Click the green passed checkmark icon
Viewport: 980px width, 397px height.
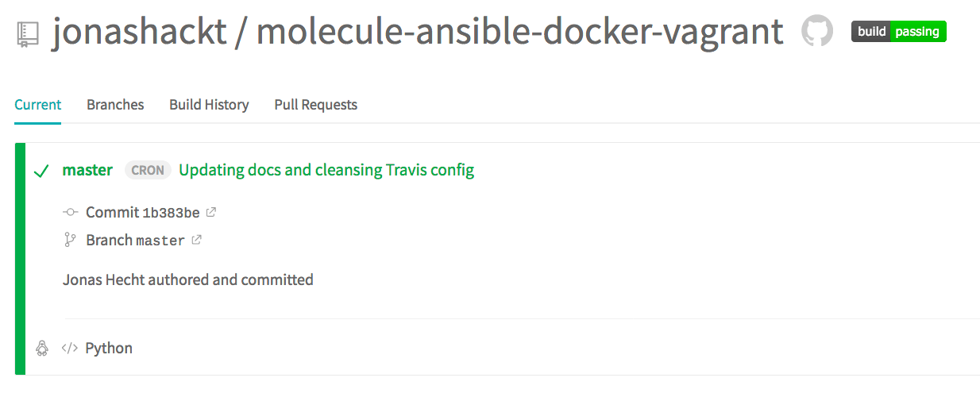pos(42,171)
